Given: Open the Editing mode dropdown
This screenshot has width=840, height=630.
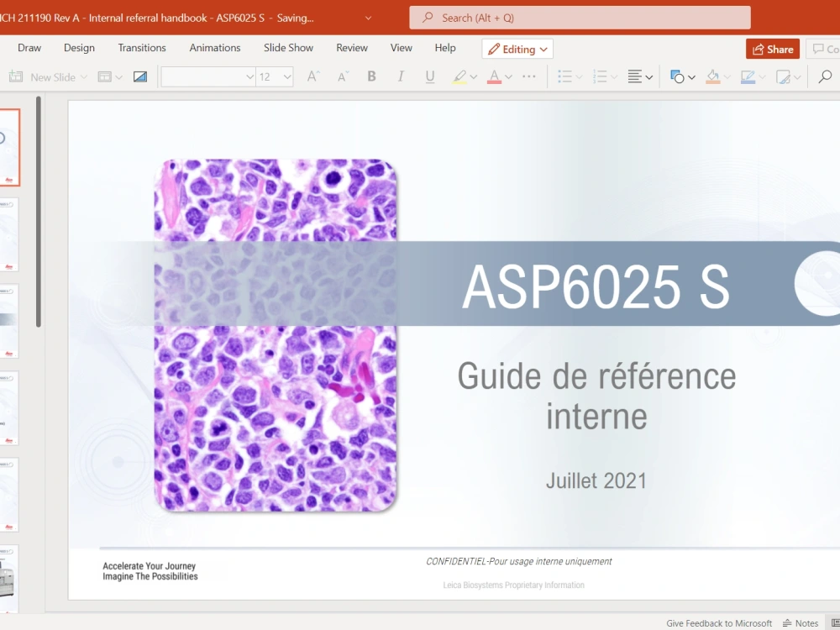Looking at the screenshot, I should (x=517, y=49).
